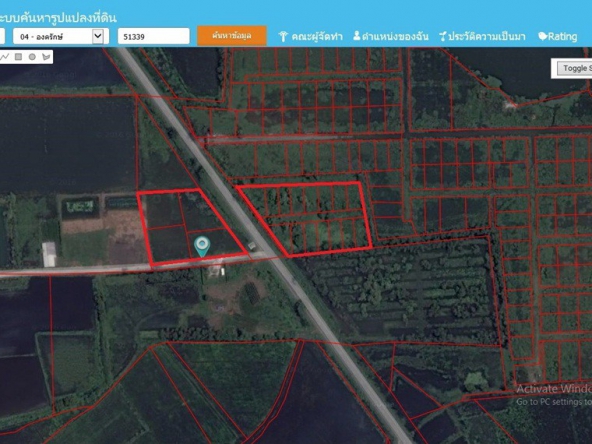The height and width of the screenshot is (444, 592).
Task: Open the คณะผู้จัดทำ menu item
Action: [316, 37]
